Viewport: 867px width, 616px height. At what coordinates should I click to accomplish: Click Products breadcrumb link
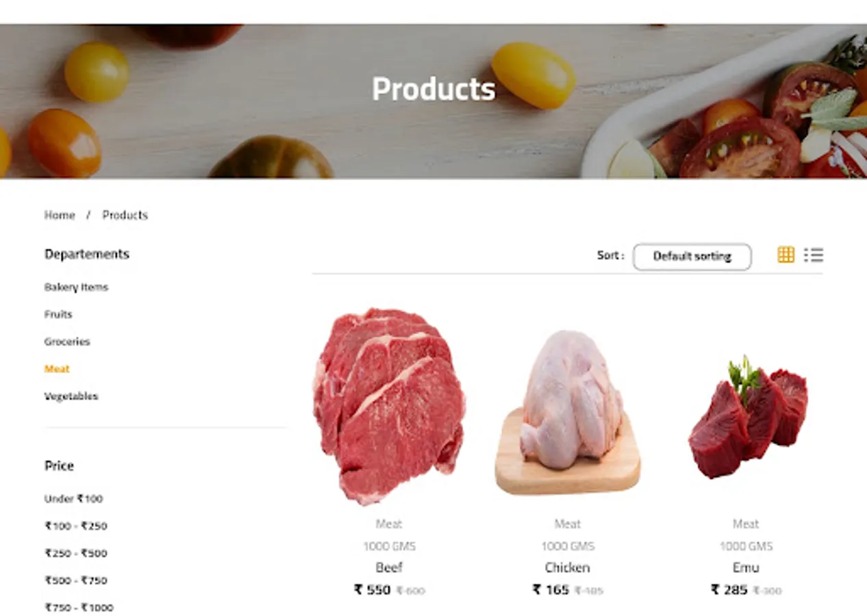click(x=125, y=215)
